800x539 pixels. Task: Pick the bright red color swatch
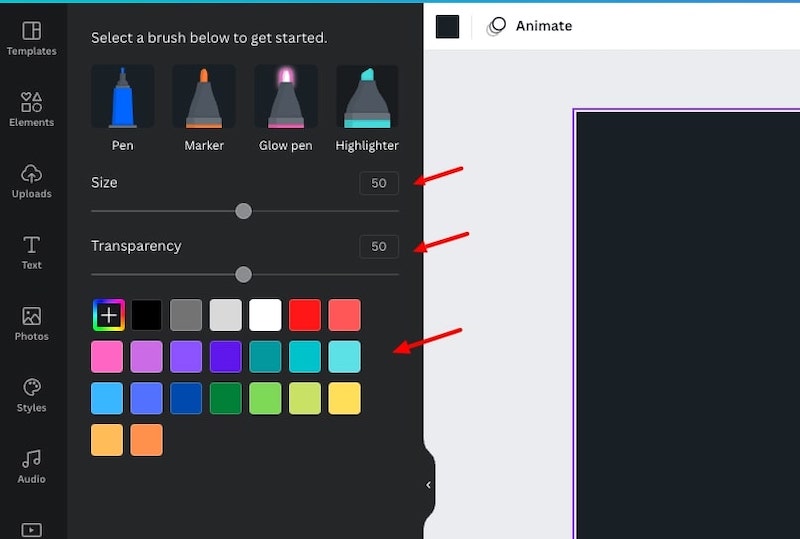(x=305, y=315)
